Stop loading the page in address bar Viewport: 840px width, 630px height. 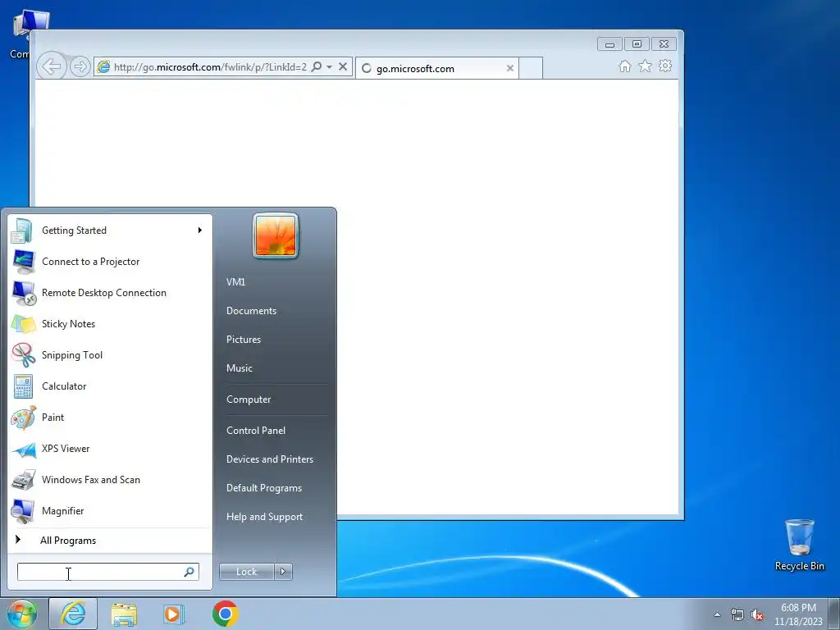(343, 66)
